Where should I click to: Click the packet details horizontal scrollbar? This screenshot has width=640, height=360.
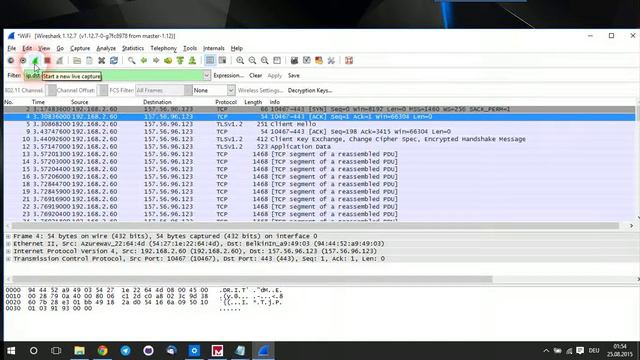[x=252, y=280]
